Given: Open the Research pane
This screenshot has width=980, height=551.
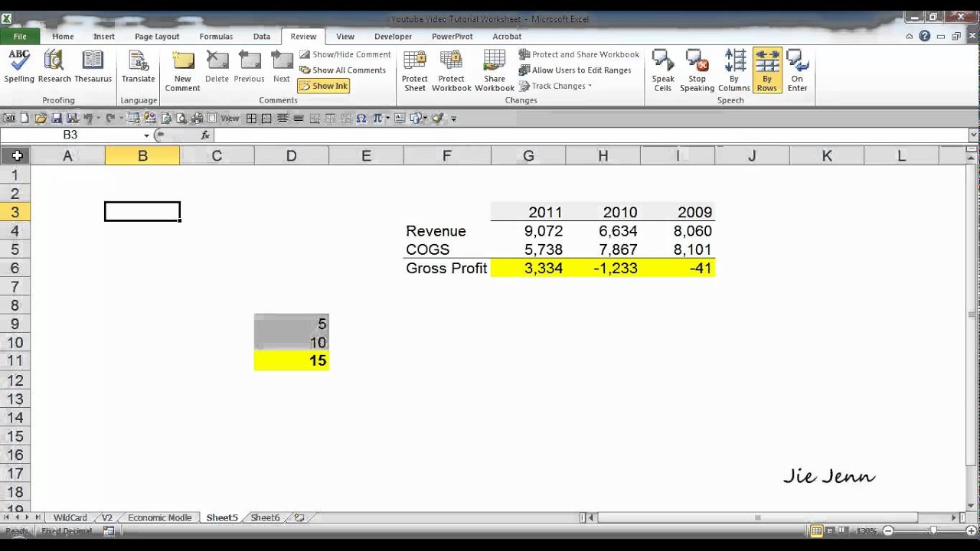Looking at the screenshot, I should pos(54,66).
